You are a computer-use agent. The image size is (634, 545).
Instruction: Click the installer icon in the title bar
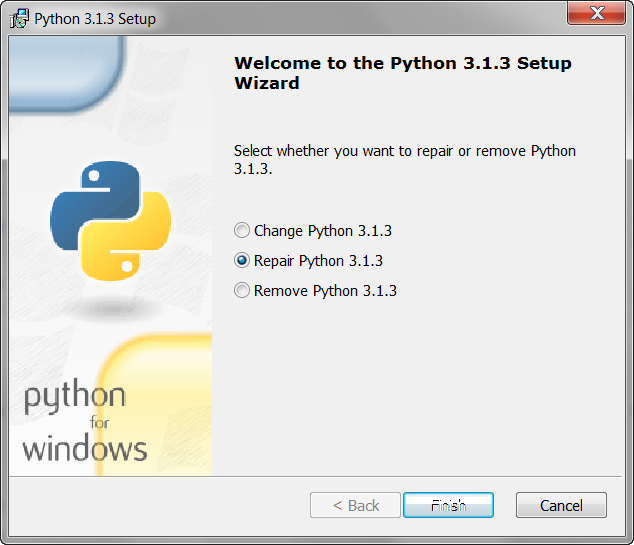point(19,19)
